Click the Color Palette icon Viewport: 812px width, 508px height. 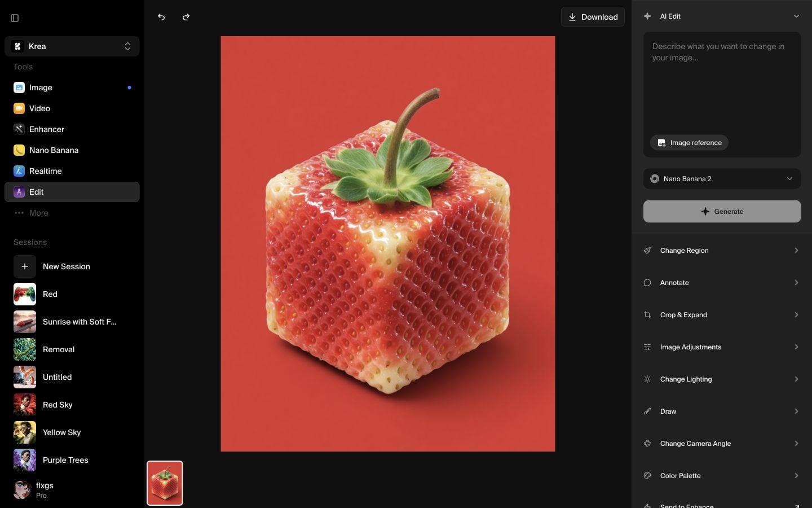[647, 476]
